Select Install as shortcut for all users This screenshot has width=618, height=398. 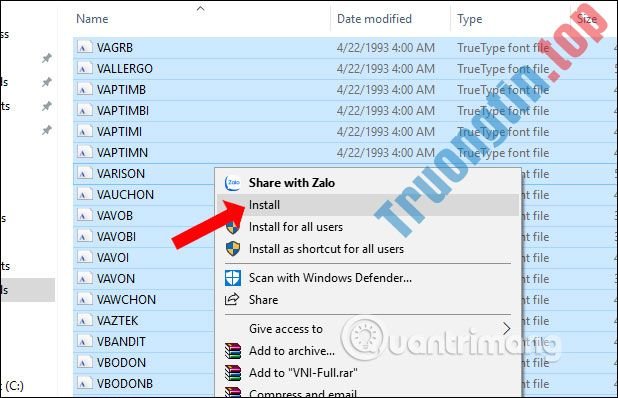point(326,249)
